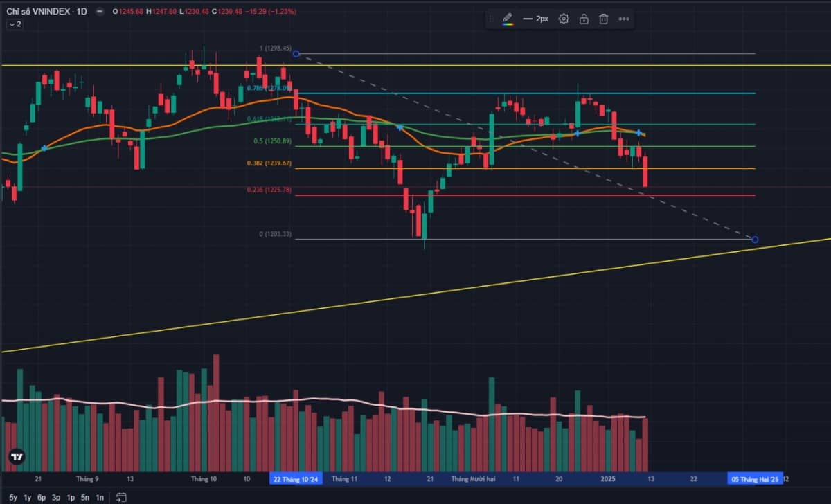Click the Tháng 9 time axis label
This screenshot has width=831, height=504.
(x=87, y=479)
